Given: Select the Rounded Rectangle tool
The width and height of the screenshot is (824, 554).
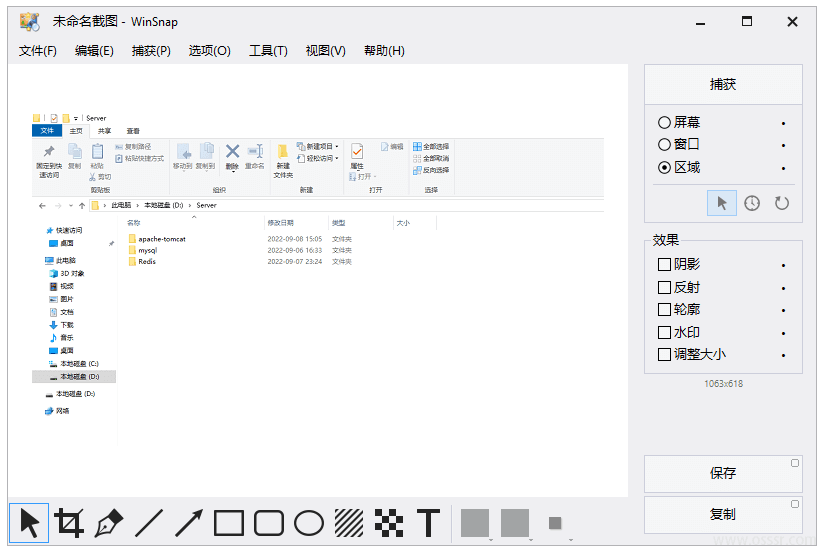Looking at the screenshot, I should coord(269,522).
